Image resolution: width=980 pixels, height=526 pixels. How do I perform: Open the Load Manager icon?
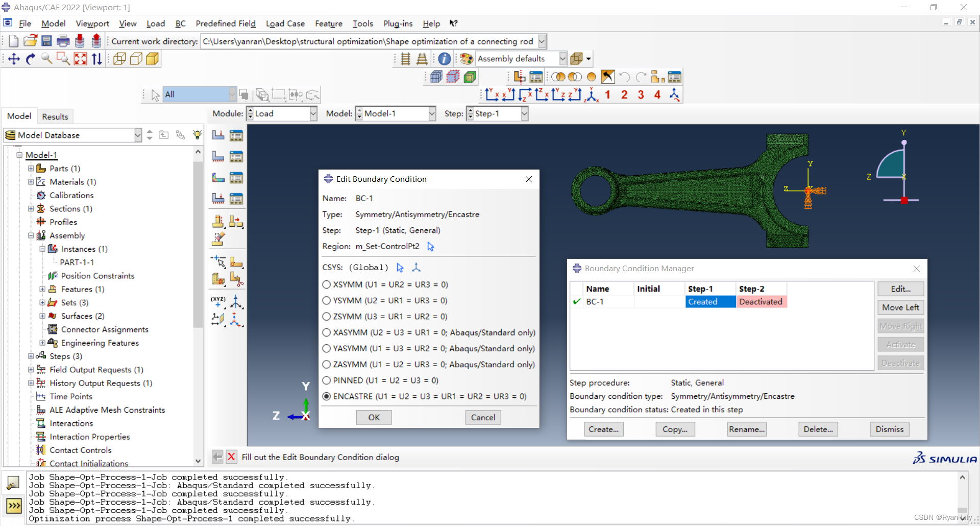(x=236, y=135)
